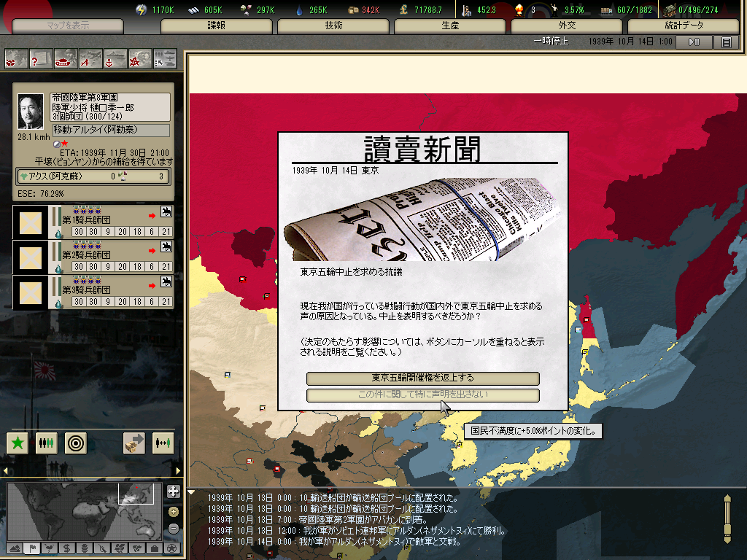Viewport: 747px width, 560px height.
Task: Click the 第2騎兵師団 cavalry horse icon
Action: coord(166,246)
